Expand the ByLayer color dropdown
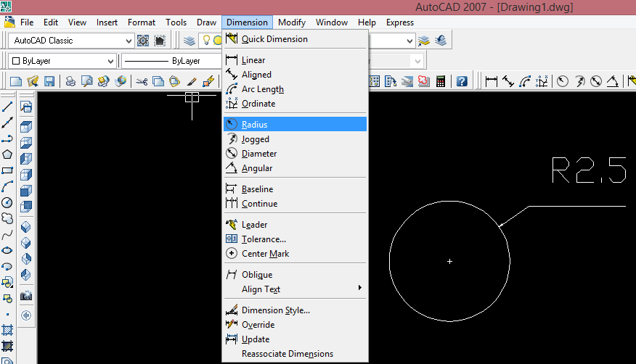Screen dimensions: 636x364 click(x=110, y=61)
